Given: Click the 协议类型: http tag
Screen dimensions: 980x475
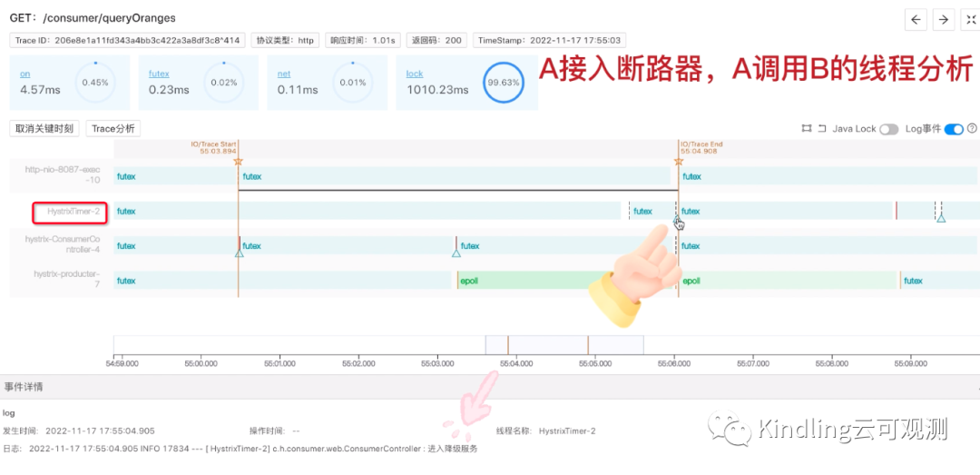Looking at the screenshot, I should pyautogui.click(x=286, y=41).
